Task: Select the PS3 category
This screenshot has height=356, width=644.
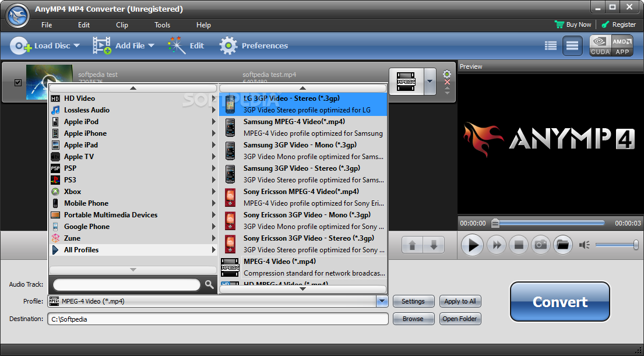Action: (x=133, y=180)
